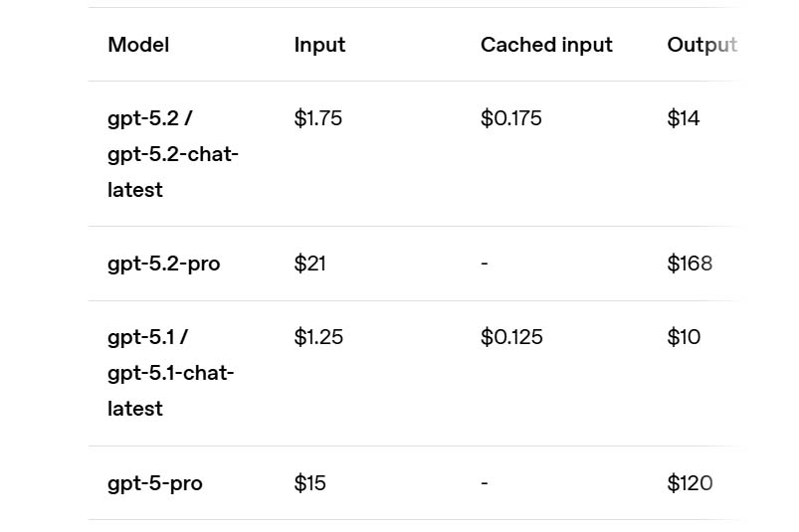Click the $168 output price
799x532 pixels.
[690, 264]
